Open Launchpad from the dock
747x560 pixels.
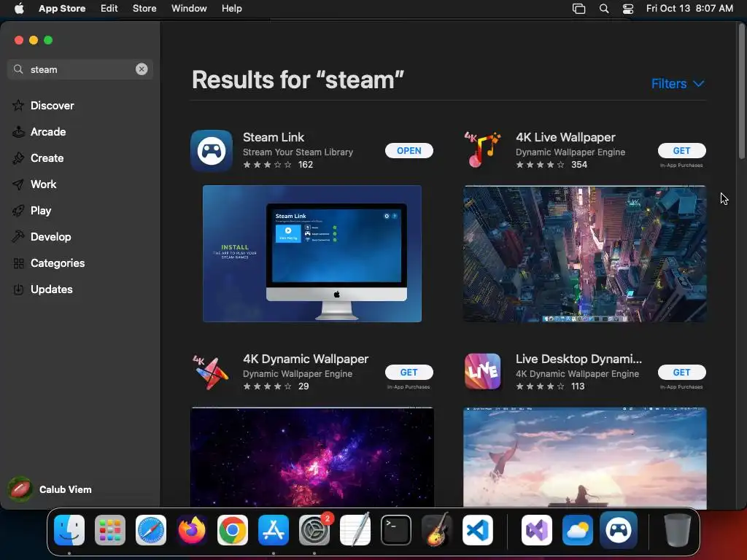110,530
